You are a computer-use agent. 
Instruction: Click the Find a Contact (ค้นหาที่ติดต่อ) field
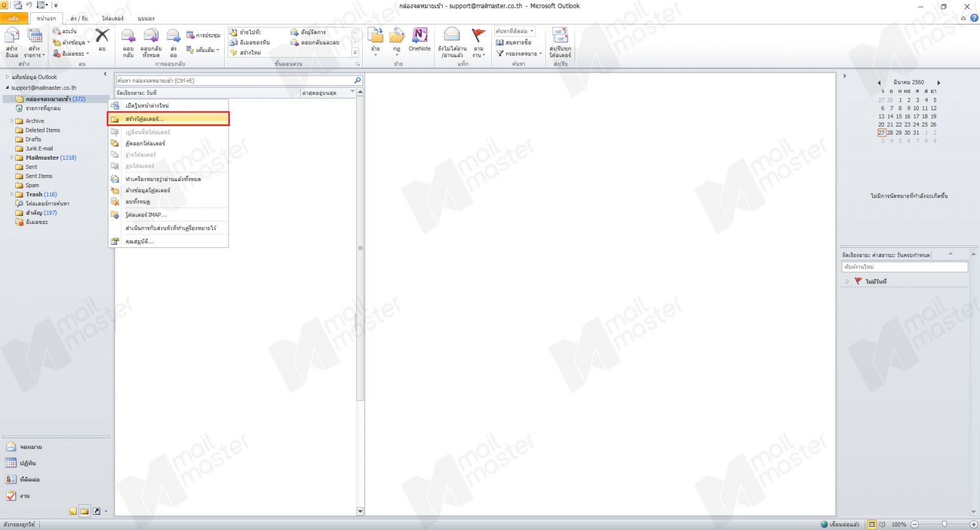[514, 31]
